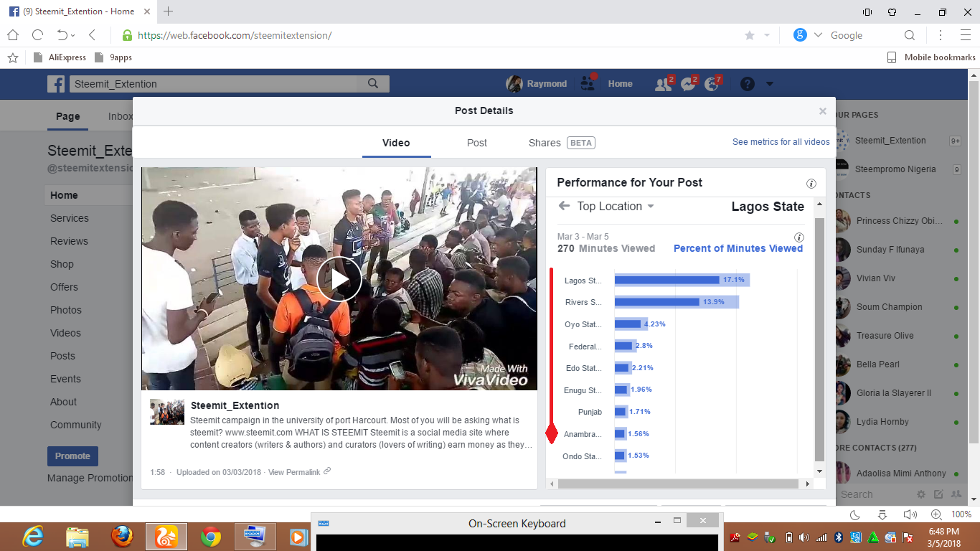Viewport: 980px width, 551px height.
Task: Click Percent of Minutes Viewed link
Action: (738, 248)
